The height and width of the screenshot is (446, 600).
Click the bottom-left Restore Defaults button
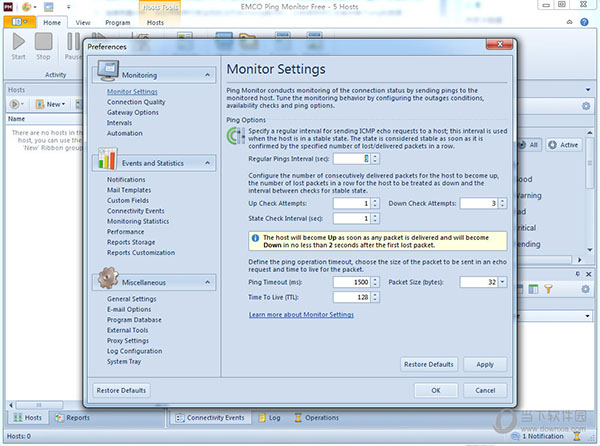pos(121,391)
